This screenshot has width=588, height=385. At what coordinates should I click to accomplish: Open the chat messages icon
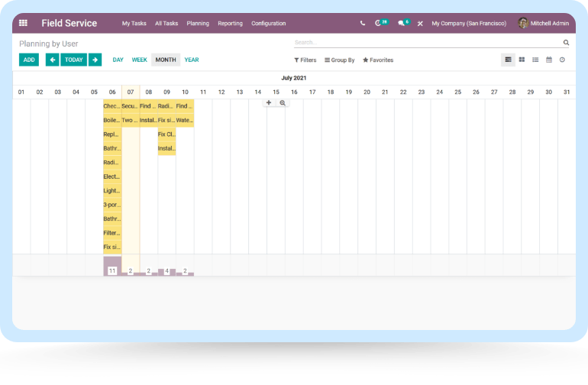tap(402, 24)
